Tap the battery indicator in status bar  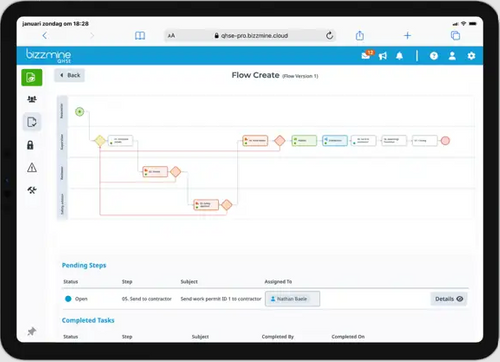[x=473, y=24]
